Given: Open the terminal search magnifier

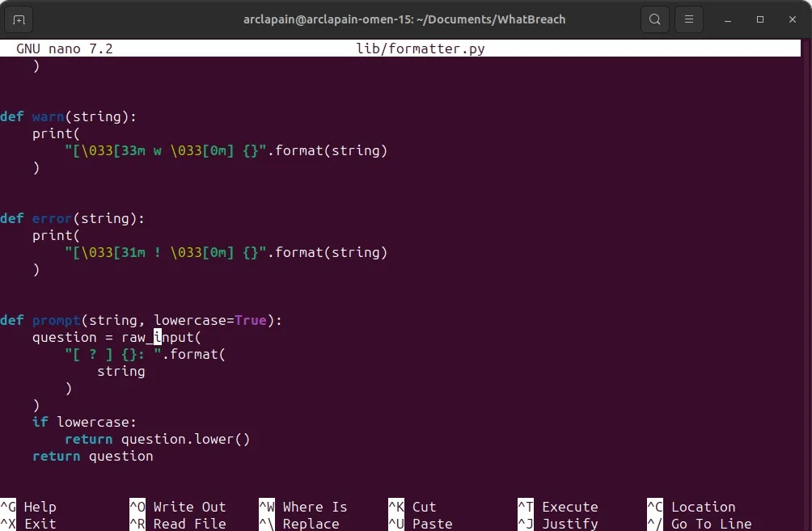Looking at the screenshot, I should (x=654, y=19).
